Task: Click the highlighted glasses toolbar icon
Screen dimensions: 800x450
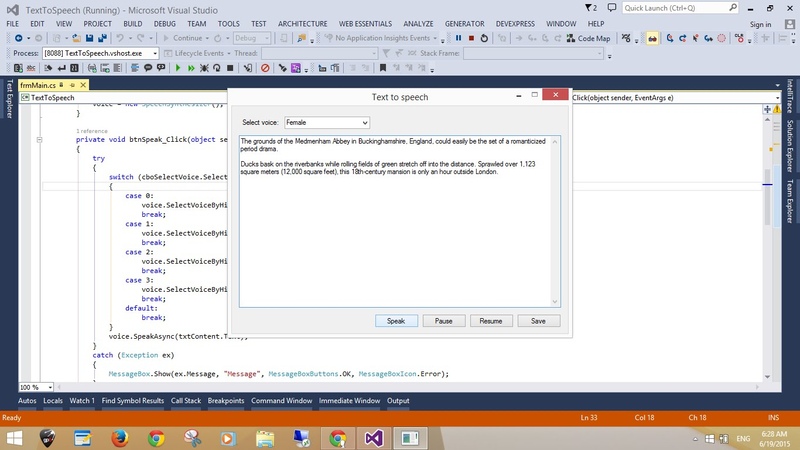Action: coord(652,38)
